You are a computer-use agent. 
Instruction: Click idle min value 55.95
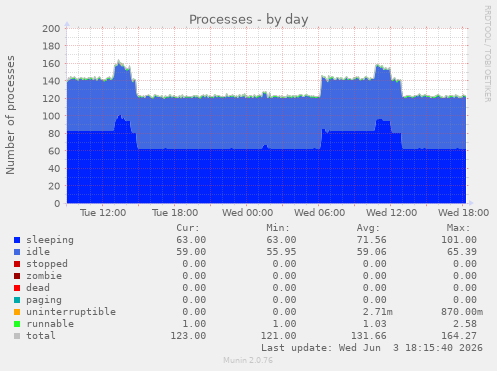(x=281, y=252)
